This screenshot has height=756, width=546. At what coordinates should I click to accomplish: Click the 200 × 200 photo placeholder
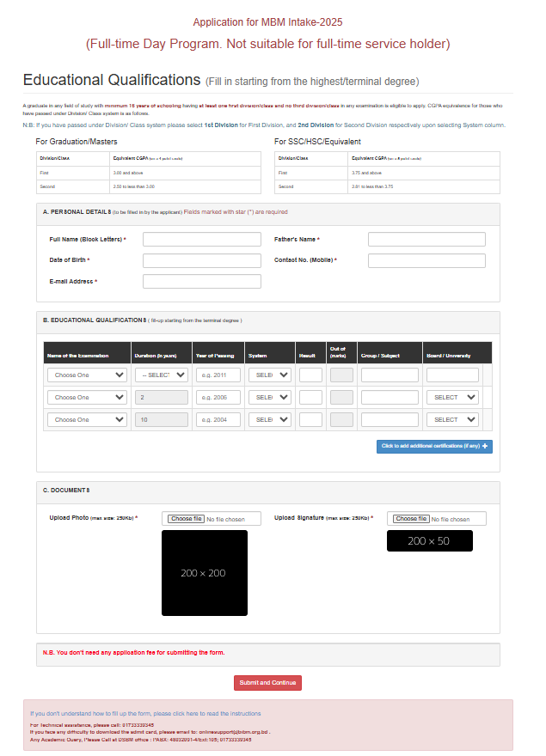tap(205, 573)
